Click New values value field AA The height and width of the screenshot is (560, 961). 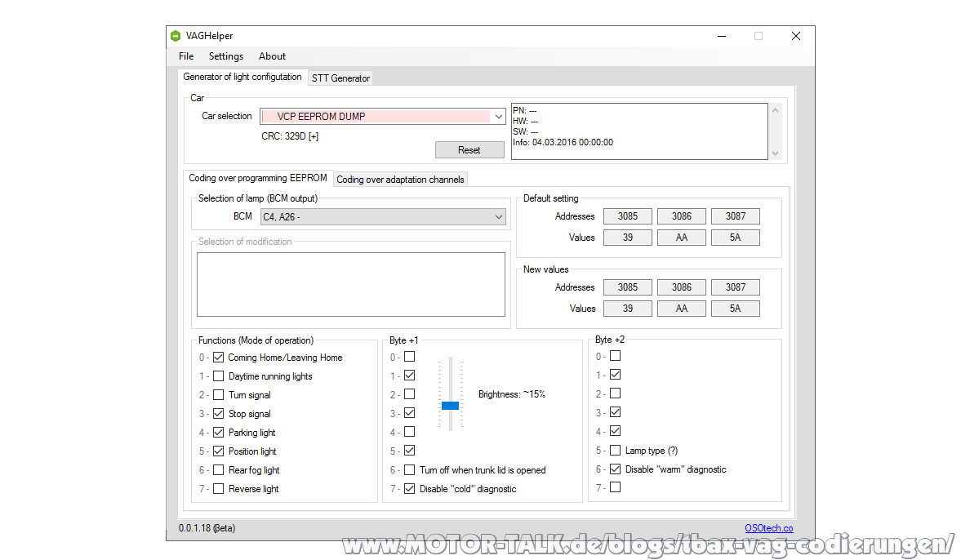pyautogui.click(x=682, y=309)
